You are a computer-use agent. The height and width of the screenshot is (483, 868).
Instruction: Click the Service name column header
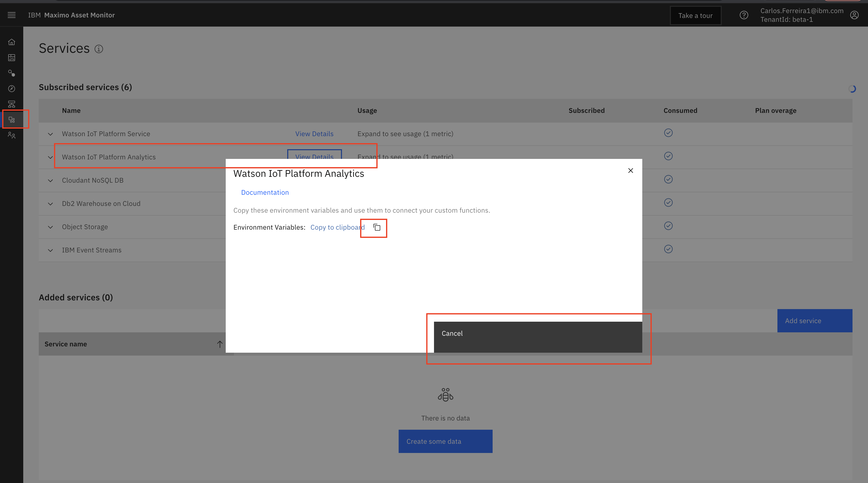click(66, 344)
